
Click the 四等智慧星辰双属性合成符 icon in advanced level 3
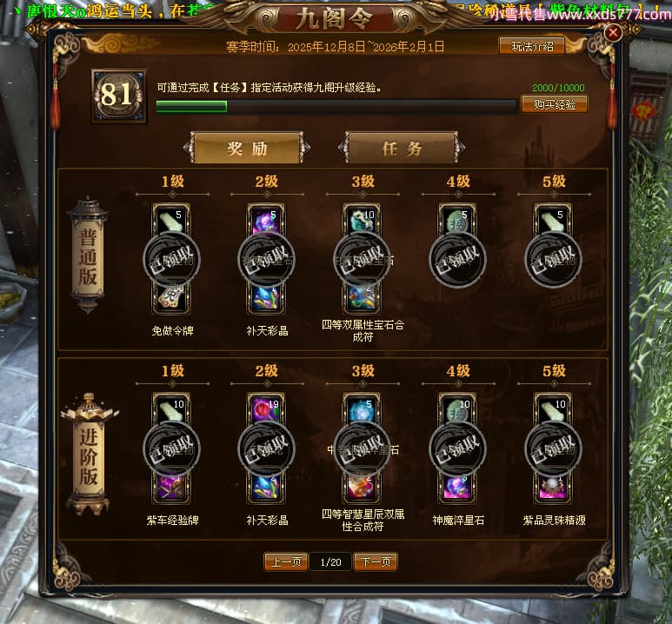click(363, 488)
